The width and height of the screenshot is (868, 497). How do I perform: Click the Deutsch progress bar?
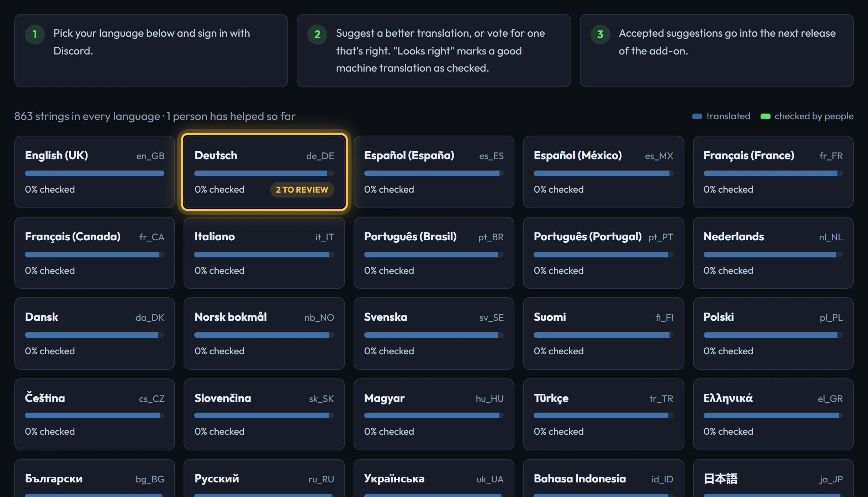[x=264, y=173]
